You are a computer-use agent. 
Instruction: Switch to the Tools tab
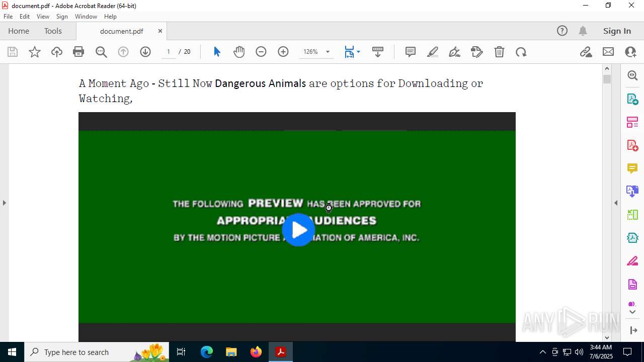point(53,31)
